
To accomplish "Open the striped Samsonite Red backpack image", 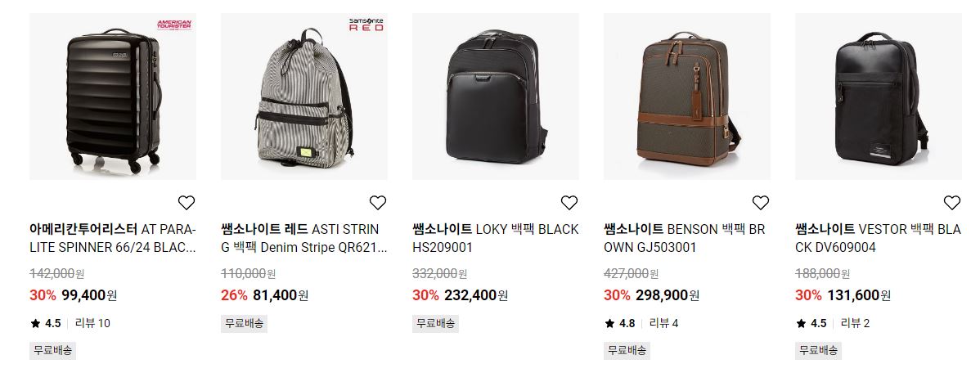I will tap(304, 97).
